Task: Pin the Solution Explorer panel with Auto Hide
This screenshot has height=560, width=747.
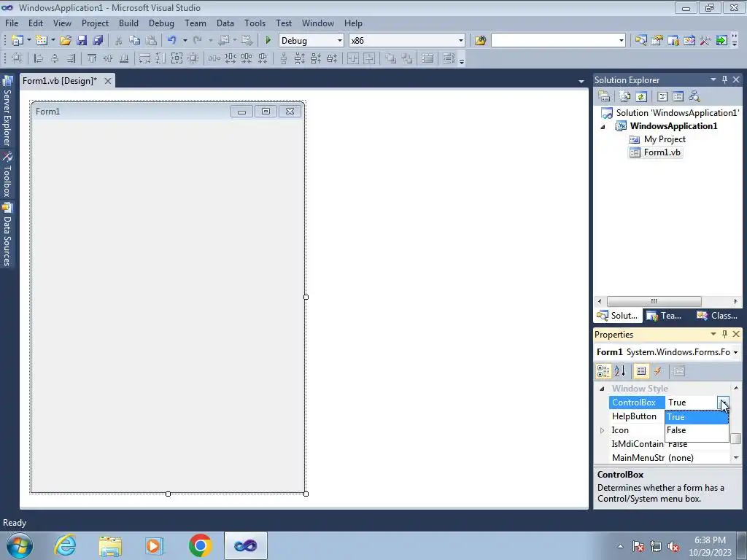Action: 724,79
